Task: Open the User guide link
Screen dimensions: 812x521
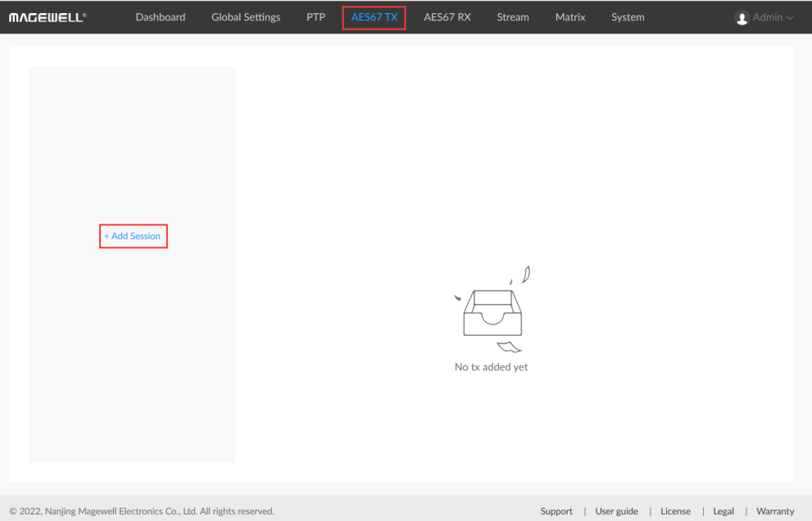Action: 616,511
